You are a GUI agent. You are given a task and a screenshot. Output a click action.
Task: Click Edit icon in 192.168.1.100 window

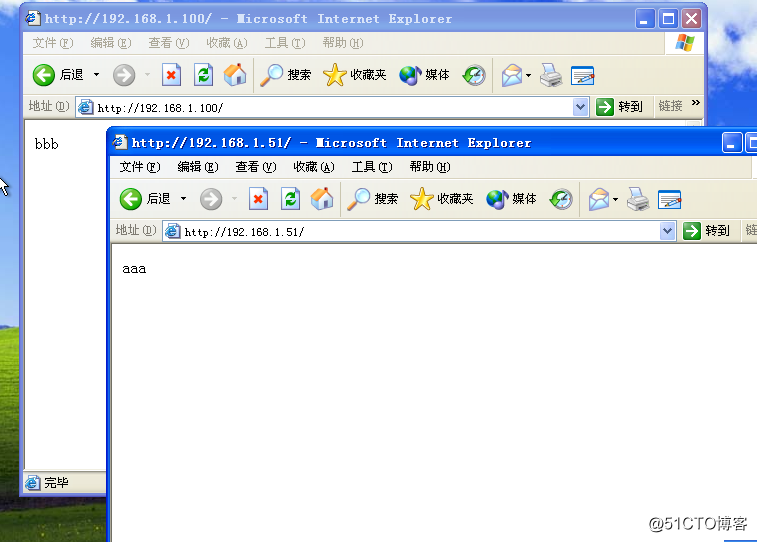click(583, 75)
